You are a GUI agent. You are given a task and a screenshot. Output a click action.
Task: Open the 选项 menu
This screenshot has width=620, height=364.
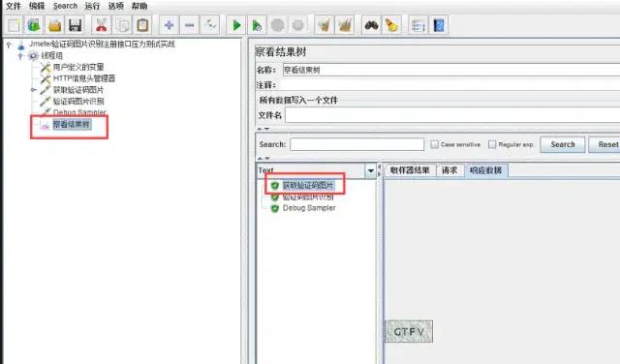(x=116, y=6)
